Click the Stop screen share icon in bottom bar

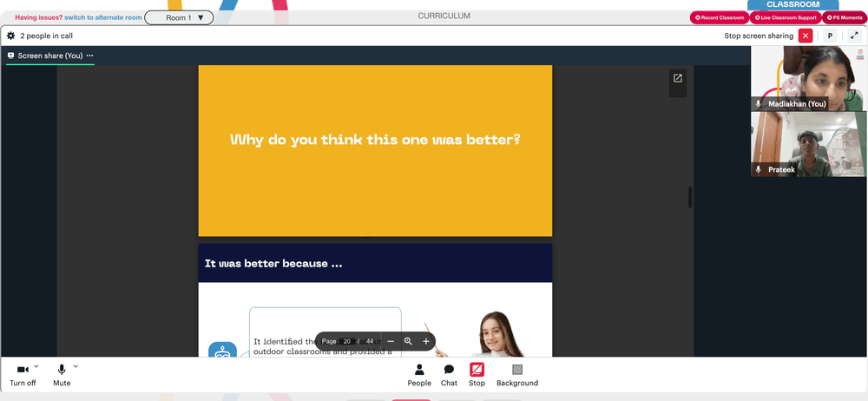pyautogui.click(x=477, y=370)
